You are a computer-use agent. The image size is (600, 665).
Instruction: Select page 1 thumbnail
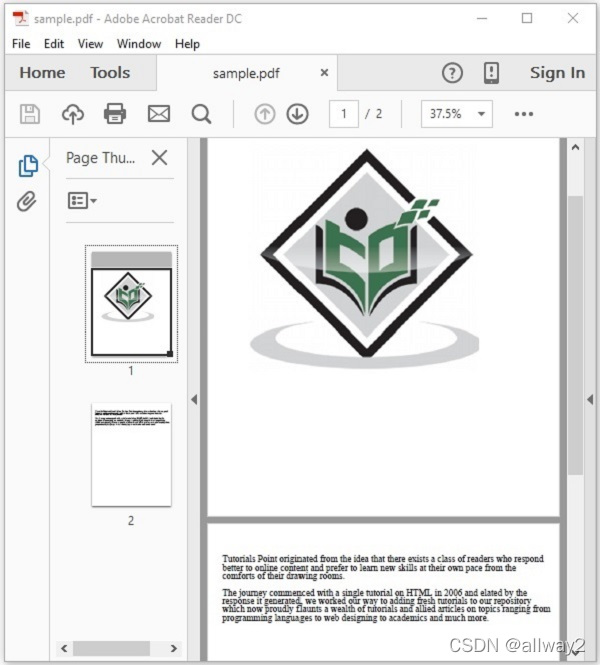pos(131,304)
